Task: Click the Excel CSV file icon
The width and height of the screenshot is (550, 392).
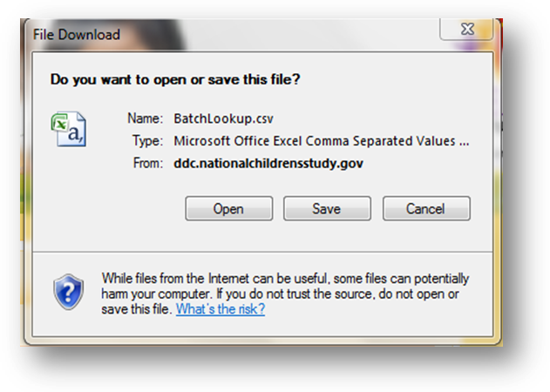Action: [68, 128]
